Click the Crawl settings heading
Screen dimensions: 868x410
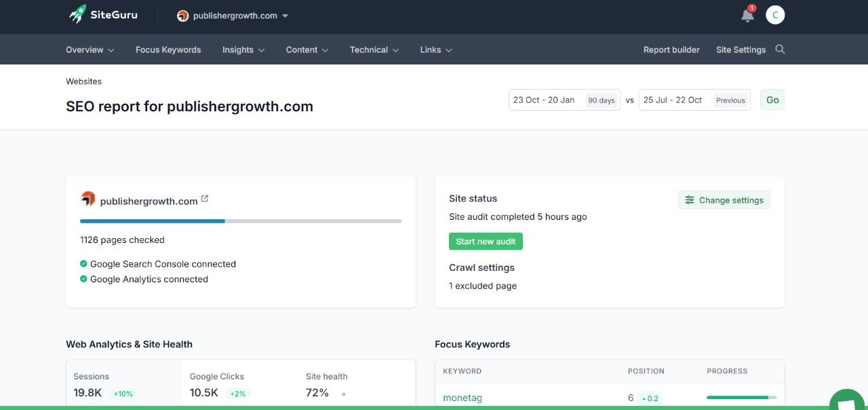[x=481, y=267]
